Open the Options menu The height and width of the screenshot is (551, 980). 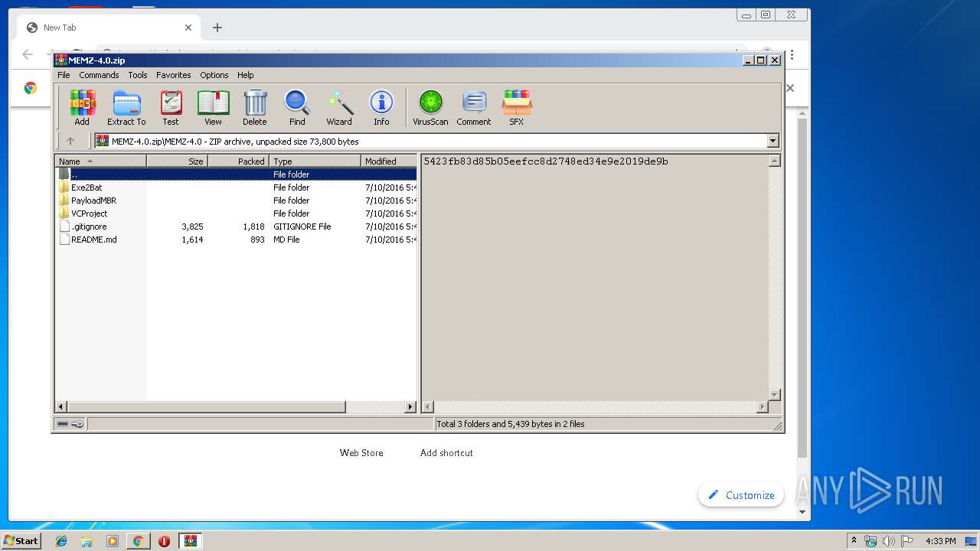point(214,75)
